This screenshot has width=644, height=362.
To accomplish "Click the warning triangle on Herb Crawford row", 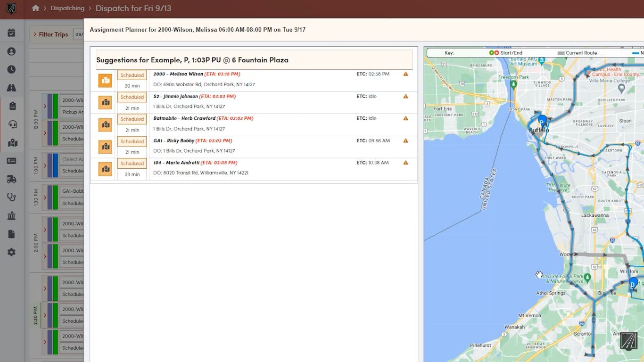I will 405,118.
